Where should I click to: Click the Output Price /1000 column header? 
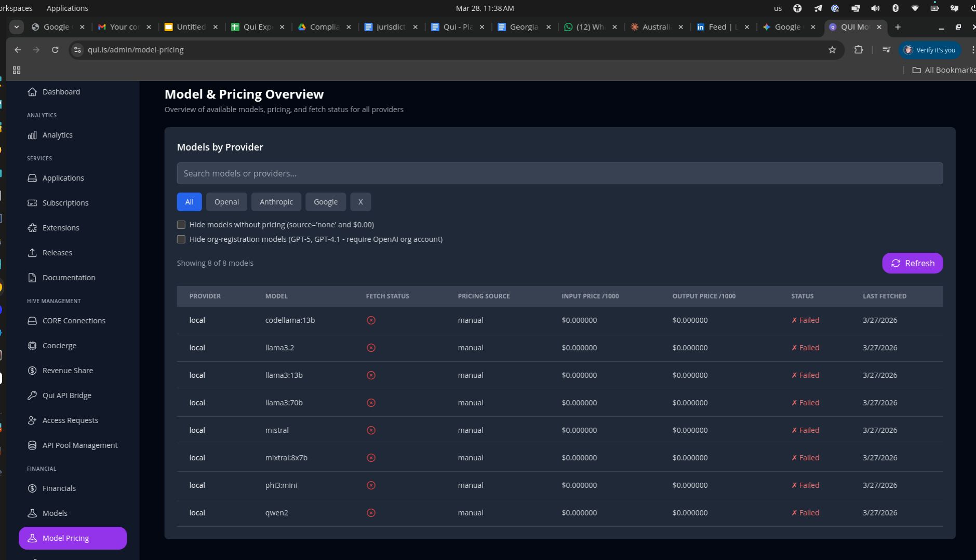[x=704, y=296]
